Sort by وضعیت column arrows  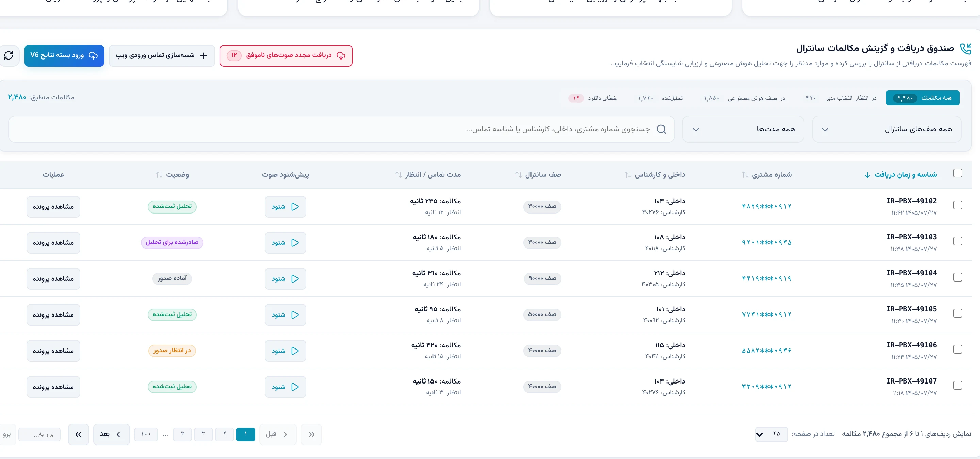click(x=159, y=175)
